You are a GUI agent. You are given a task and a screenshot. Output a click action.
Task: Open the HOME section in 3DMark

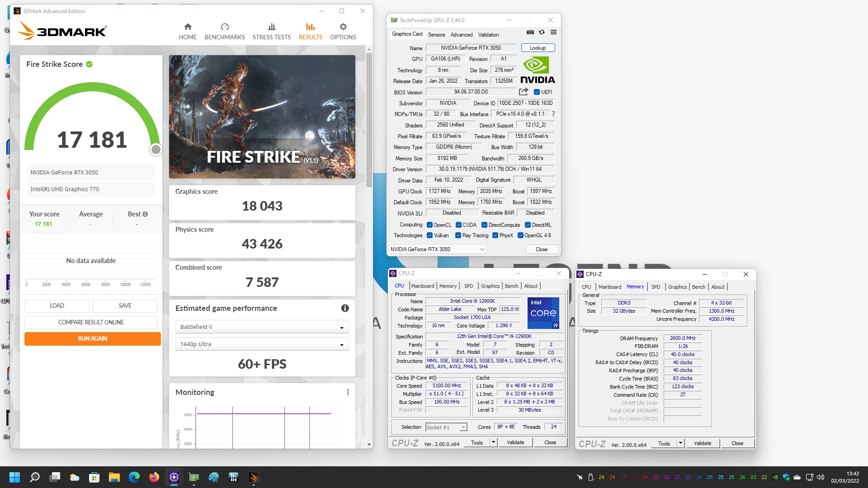(188, 32)
